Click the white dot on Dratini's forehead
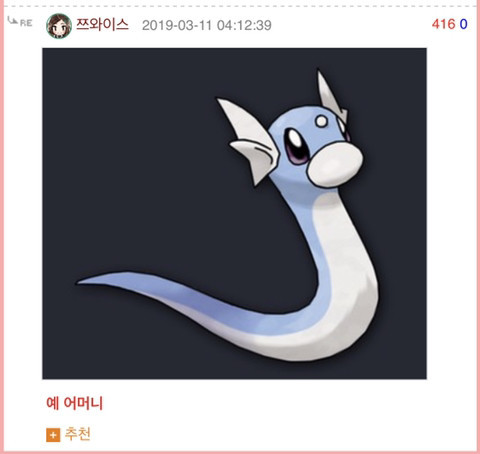 tap(322, 121)
